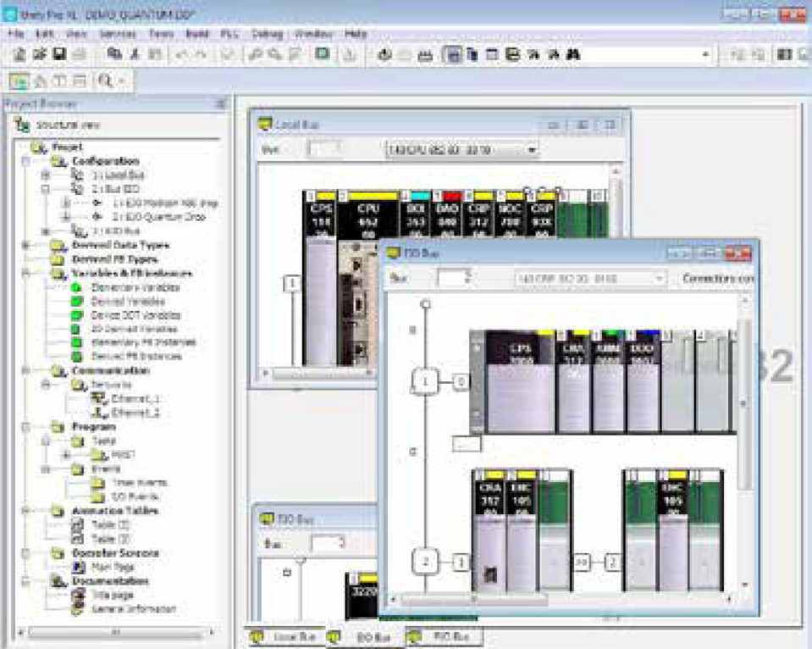Collapse the Configuration tree node
Screen dimensions: 812x649
click(27, 161)
